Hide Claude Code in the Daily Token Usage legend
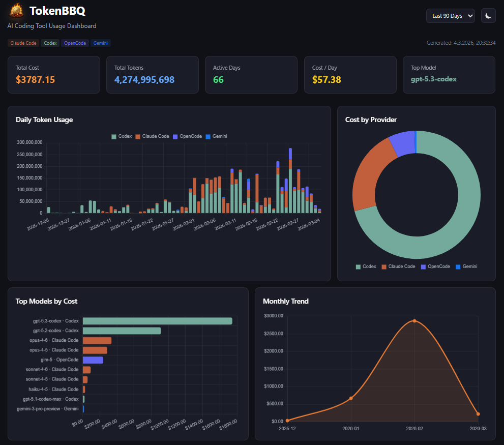 pyautogui.click(x=154, y=136)
